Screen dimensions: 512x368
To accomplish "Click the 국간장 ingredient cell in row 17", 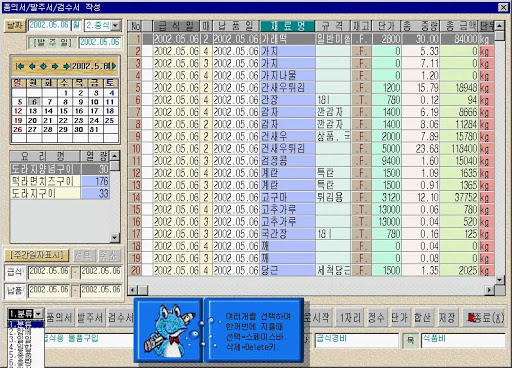I will [x=287, y=234].
